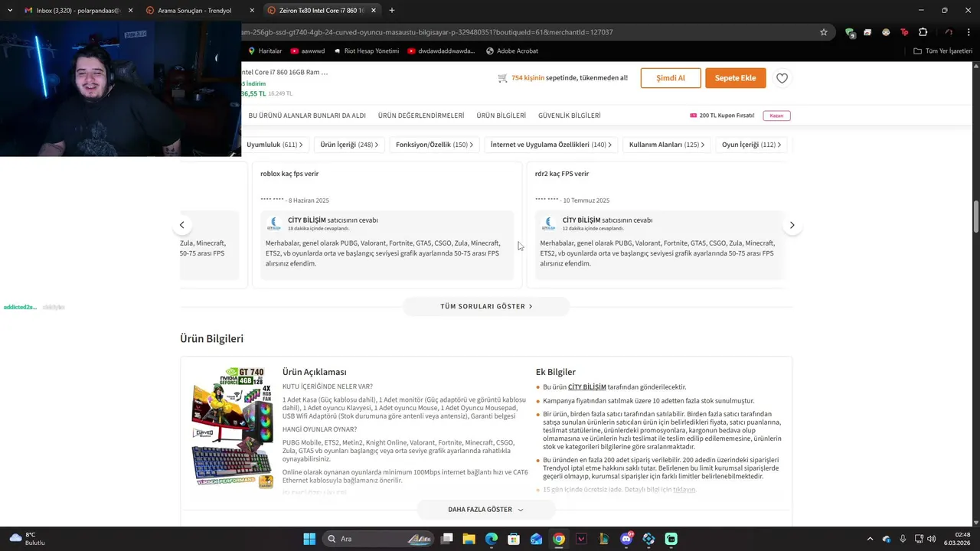
Task: Open League of Legends taskbar icon
Action: pos(603,539)
